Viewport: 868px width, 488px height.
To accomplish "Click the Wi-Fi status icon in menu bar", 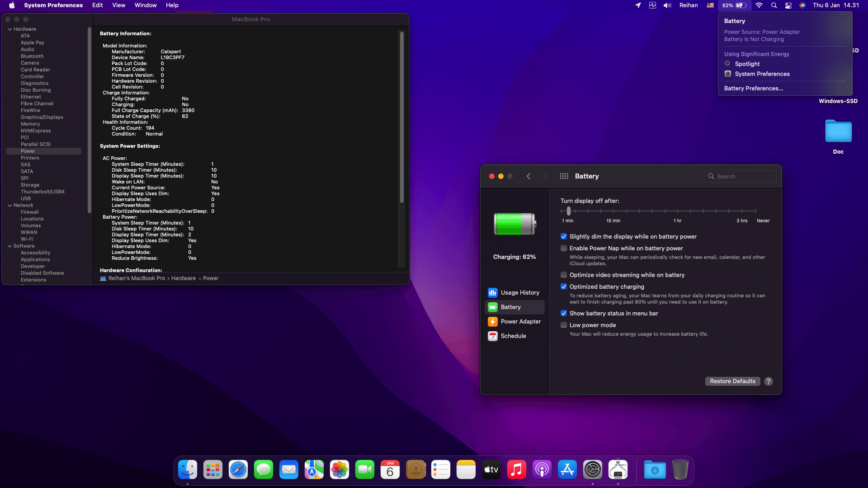I will (x=759, y=5).
